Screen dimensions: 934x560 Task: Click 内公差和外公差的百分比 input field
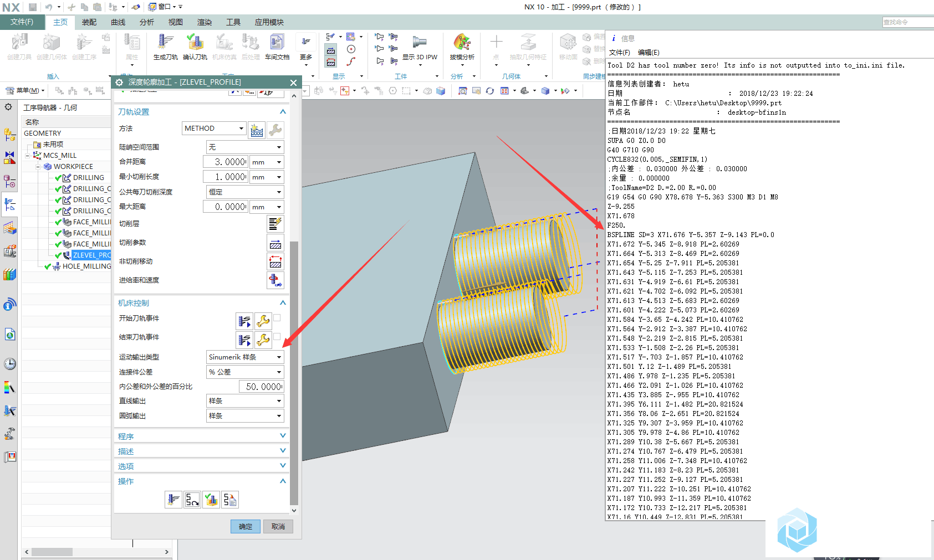[262, 387]
